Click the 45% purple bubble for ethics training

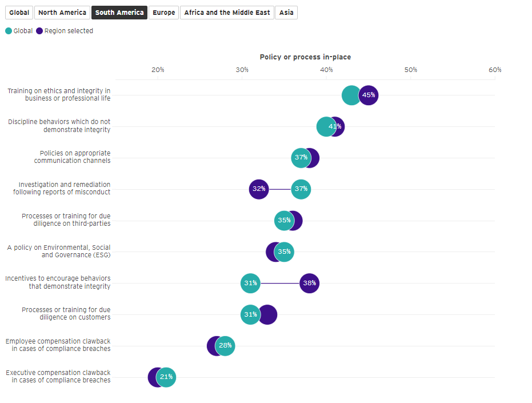(x=369, y=95)
